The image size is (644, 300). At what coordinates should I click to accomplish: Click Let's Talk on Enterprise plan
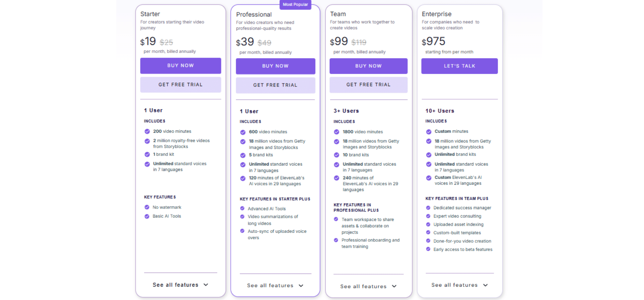pyautogui.click(x=459, y=66)
